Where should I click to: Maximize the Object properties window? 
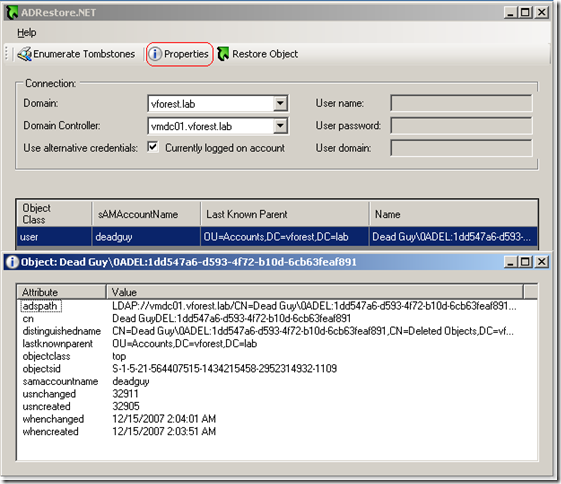coord(525,262)
